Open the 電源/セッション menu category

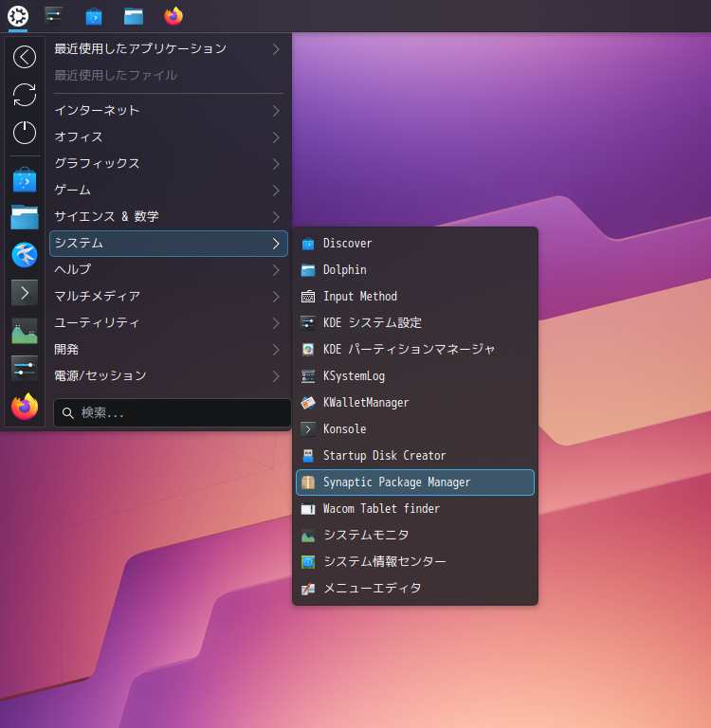coord(169,376)
